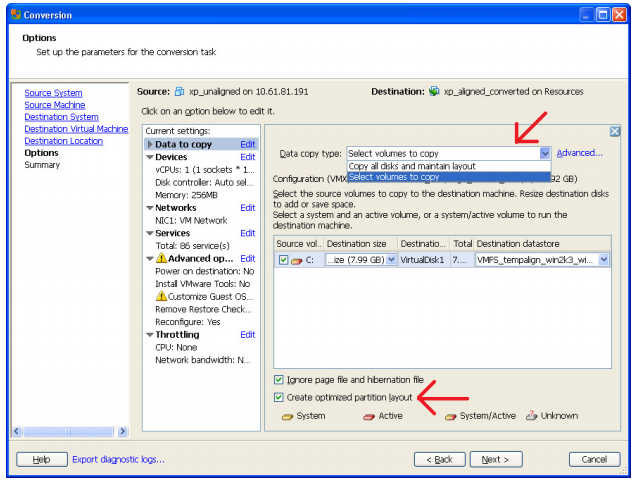Image resolution: width=632 pixels, height=481 pixels.
Task: Collapse the Advanced options section
Action: click(150, 259)
